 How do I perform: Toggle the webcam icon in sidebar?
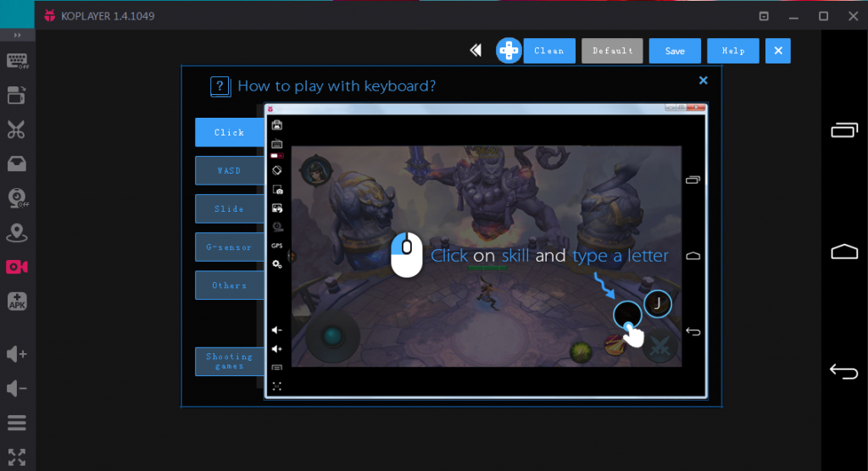click(x=17, y=198)
